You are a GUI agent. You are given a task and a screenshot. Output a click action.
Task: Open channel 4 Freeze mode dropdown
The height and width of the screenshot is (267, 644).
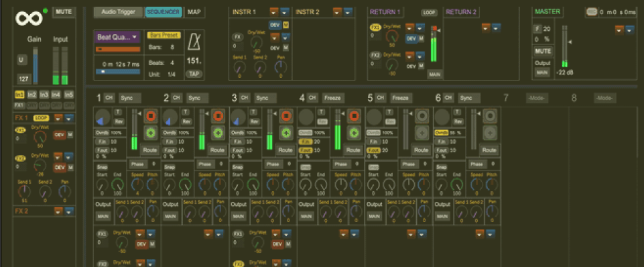[333, 98]
